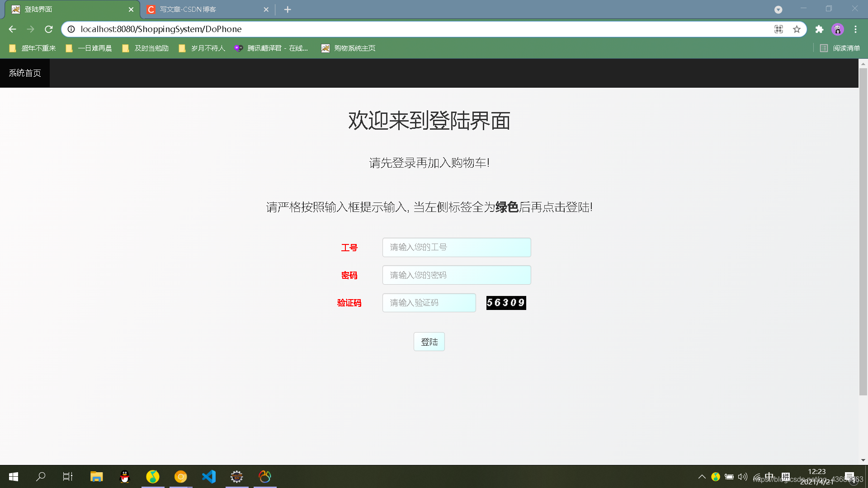Open the Chrome three-dot menu

(x=855, y=29)
